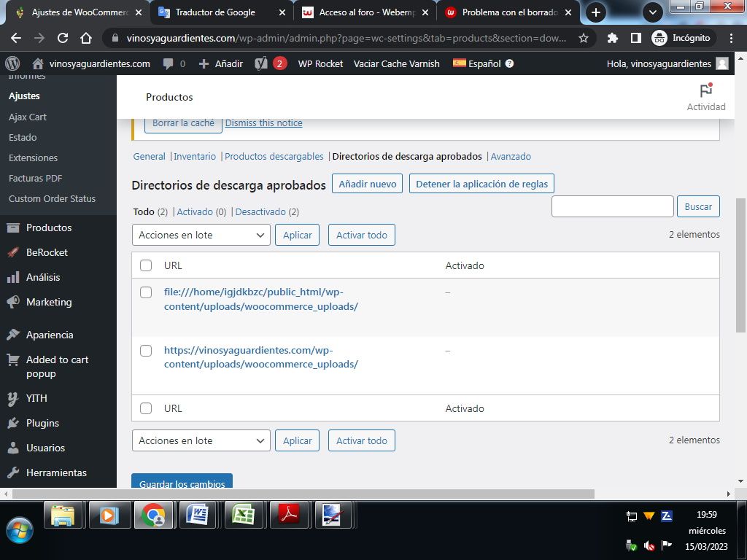
Task: Bookmark this page with the star icon
Action: (x=584, y=38)
